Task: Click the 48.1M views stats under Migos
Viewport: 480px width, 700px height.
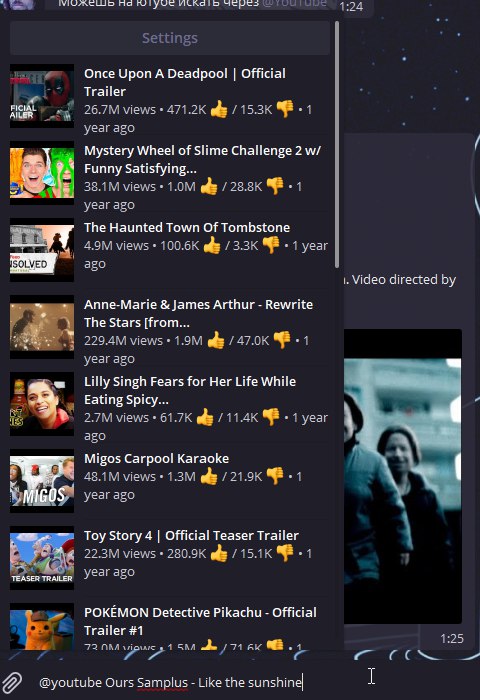Action: [193, 485]
